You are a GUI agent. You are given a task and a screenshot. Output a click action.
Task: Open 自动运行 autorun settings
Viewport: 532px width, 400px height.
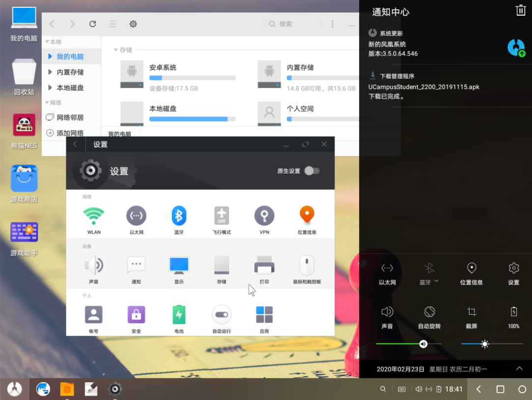(x=222, y=319)
